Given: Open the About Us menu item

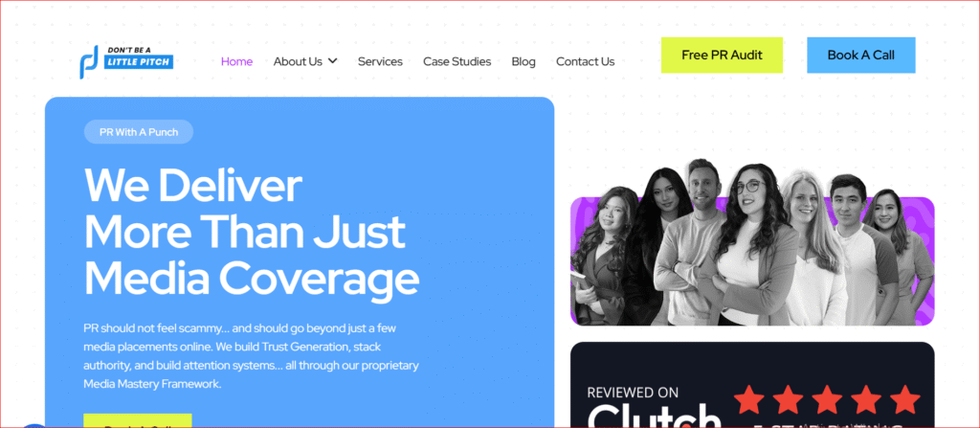Looking at the screenshot, I should 298,61.
